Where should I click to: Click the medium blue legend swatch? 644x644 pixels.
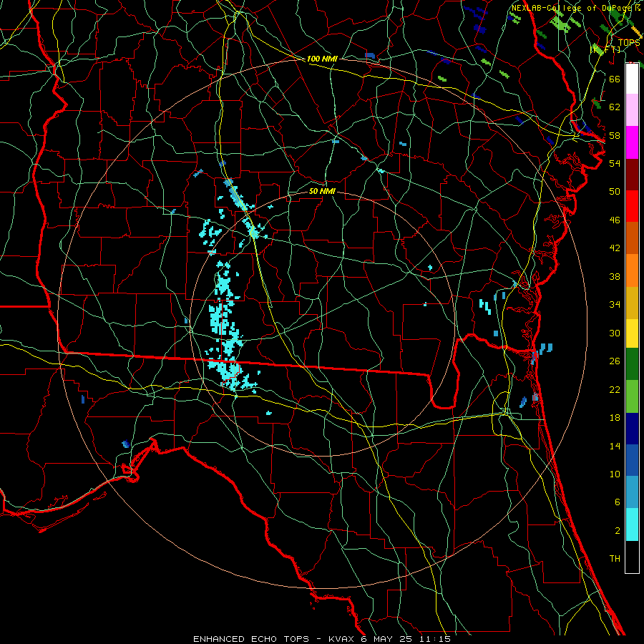(x=632, y=460)
